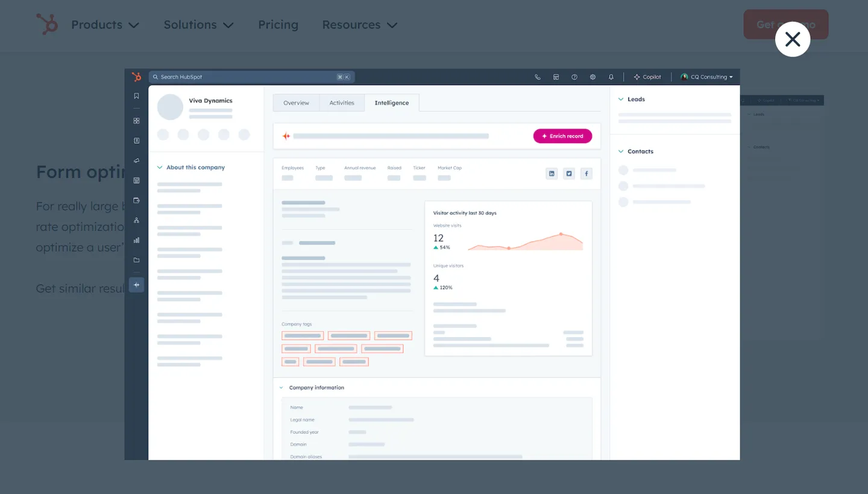The image size is (868, 494).
Task: Collapse the Contacts panel
Action: [x=621, y=151]
